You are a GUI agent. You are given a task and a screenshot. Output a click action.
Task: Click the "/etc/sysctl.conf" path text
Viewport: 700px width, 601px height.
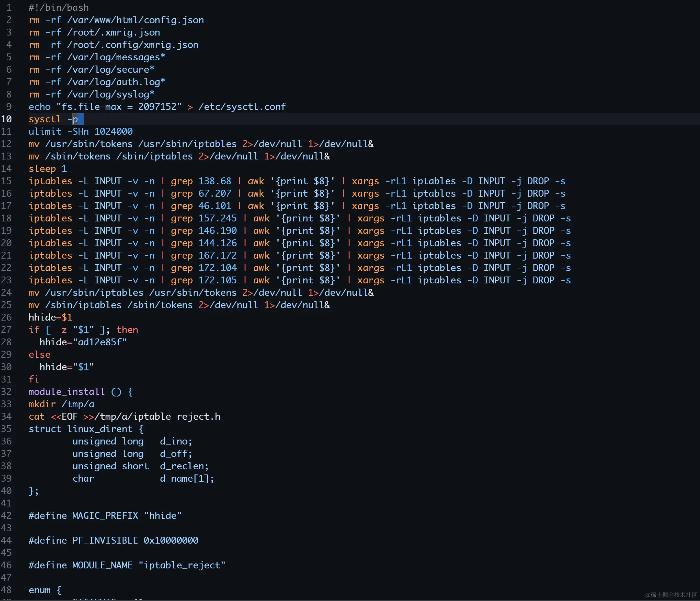click(x=242, y=107)
